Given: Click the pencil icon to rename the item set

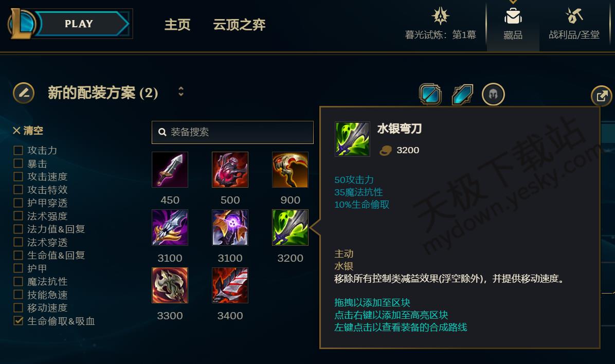Looking at the screenshot, I should [x=24, y=93].
